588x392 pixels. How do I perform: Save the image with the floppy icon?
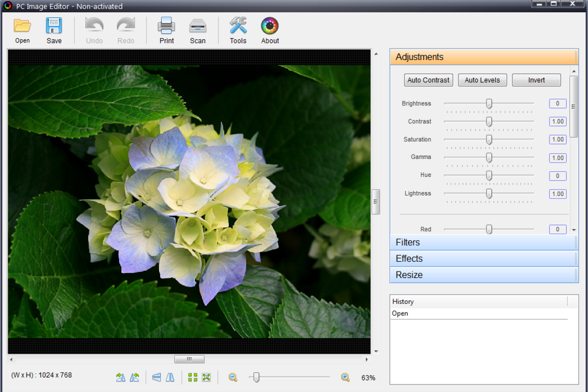tap(54, 25)
